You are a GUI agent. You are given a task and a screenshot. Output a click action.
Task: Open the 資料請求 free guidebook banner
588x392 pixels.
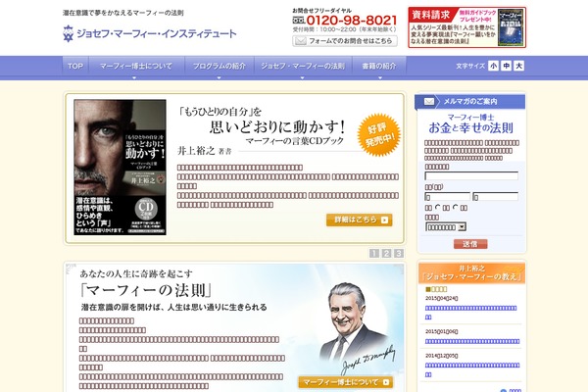click(x=466, y=27)
